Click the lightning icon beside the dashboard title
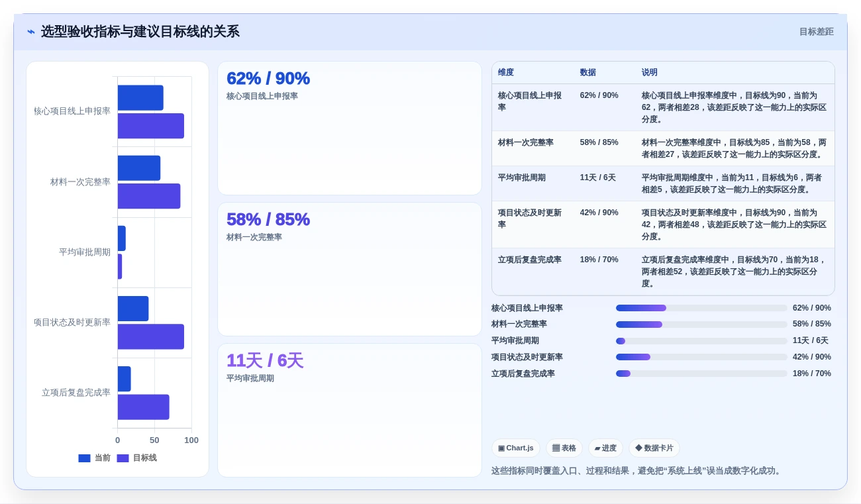 (x=31, y=32)
